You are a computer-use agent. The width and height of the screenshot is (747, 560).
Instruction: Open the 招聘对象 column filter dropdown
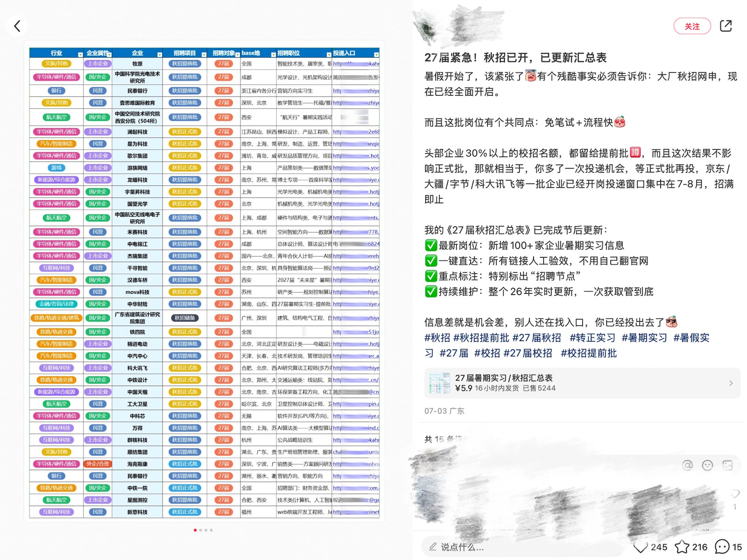coord(238,55)
